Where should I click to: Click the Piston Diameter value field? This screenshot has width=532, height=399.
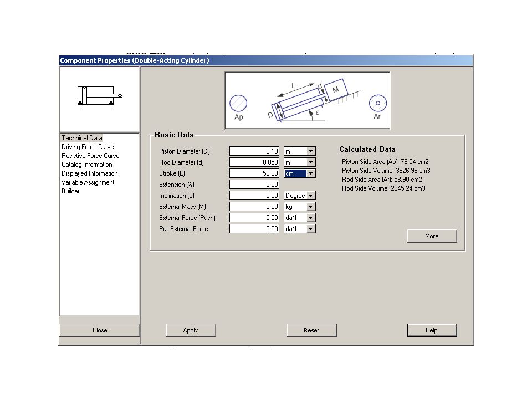click(254, 151)
